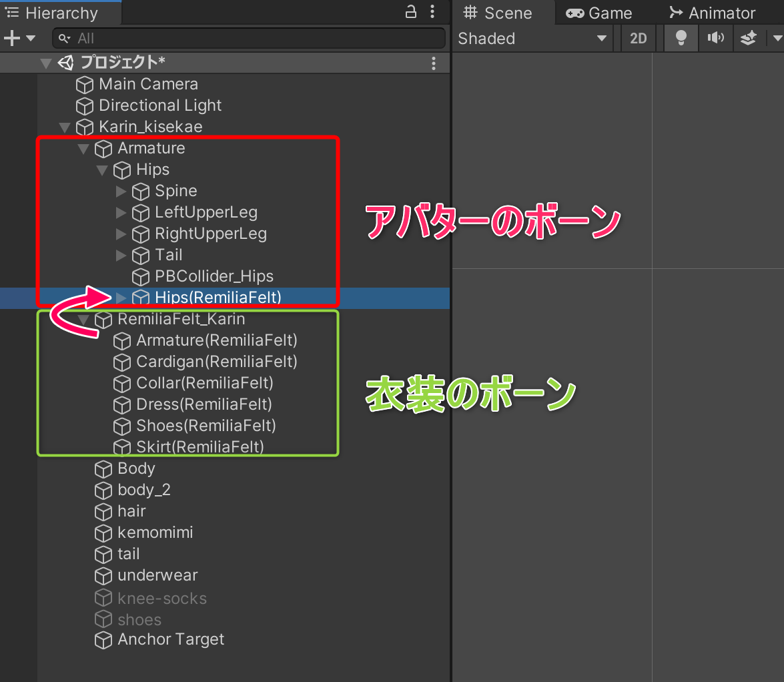Select the lowercase tail mesh object
The width and height of the screenshot is (784, 682).
(x=129, y=555)
